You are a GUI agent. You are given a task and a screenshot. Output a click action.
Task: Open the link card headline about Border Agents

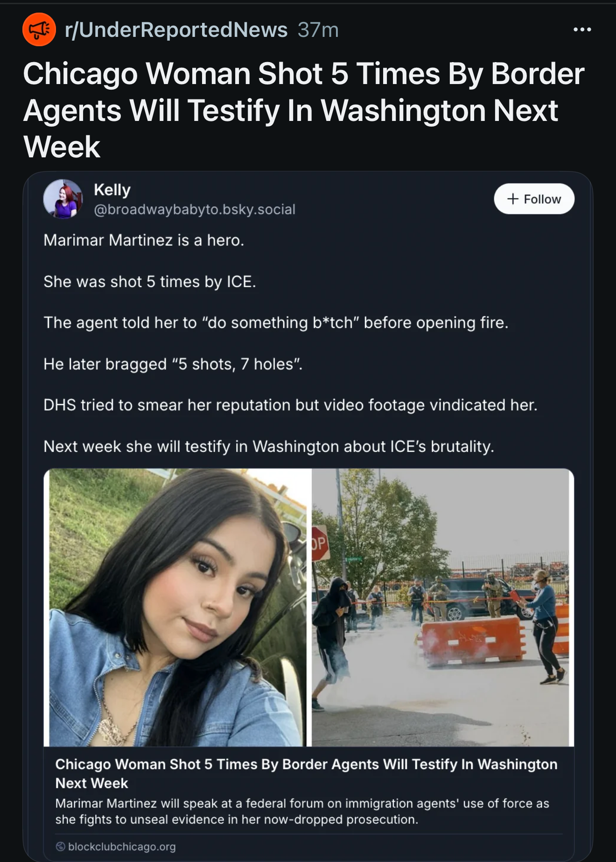[x=306, y=773]
